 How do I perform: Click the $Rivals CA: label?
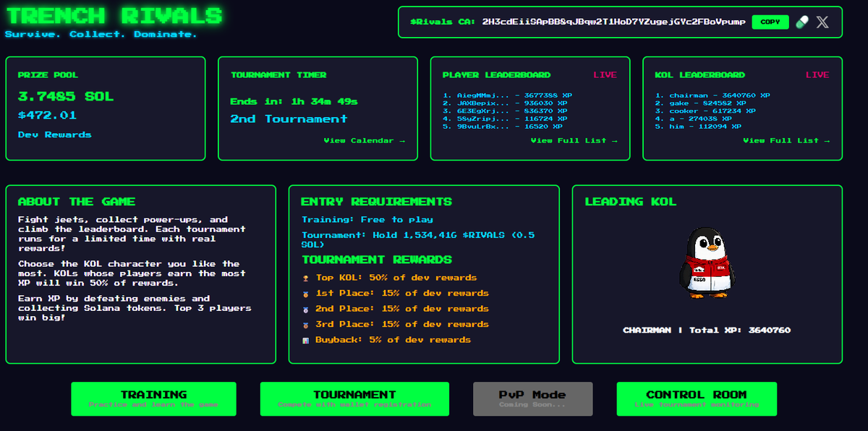pyautogui.click(x=443, y=22)
